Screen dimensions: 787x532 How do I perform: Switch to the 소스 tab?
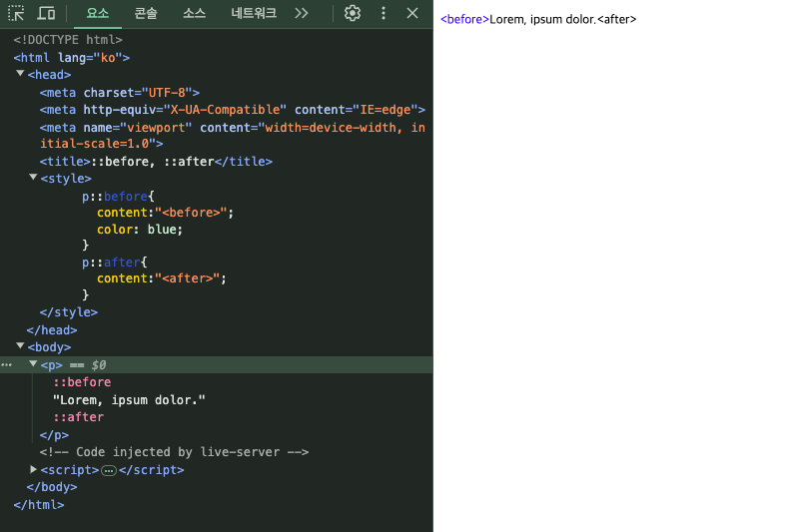194,14
